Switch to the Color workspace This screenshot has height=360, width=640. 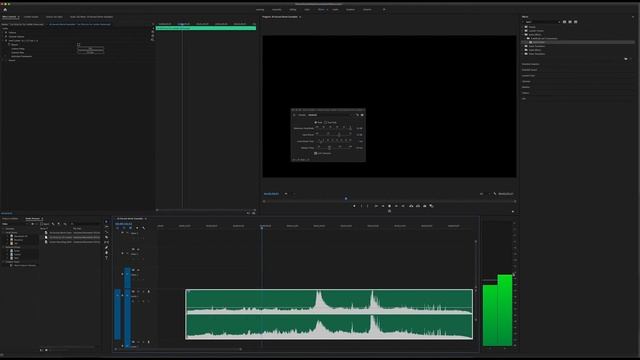coord(307,9)
